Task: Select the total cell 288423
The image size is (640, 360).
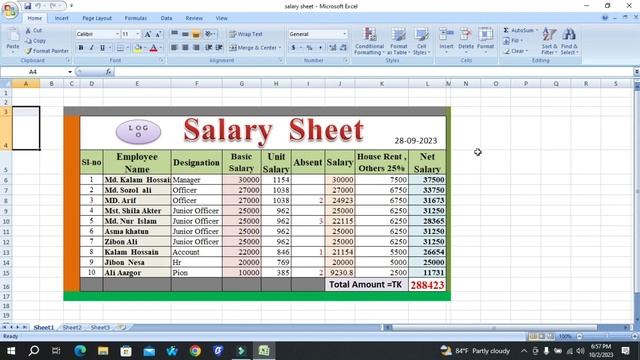Action: coord(427,285)
